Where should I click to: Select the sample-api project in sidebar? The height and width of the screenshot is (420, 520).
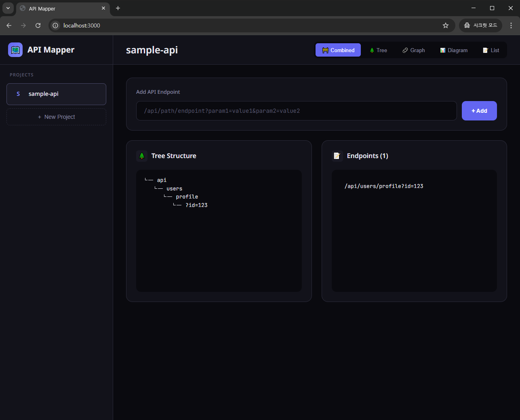(56, 94)
